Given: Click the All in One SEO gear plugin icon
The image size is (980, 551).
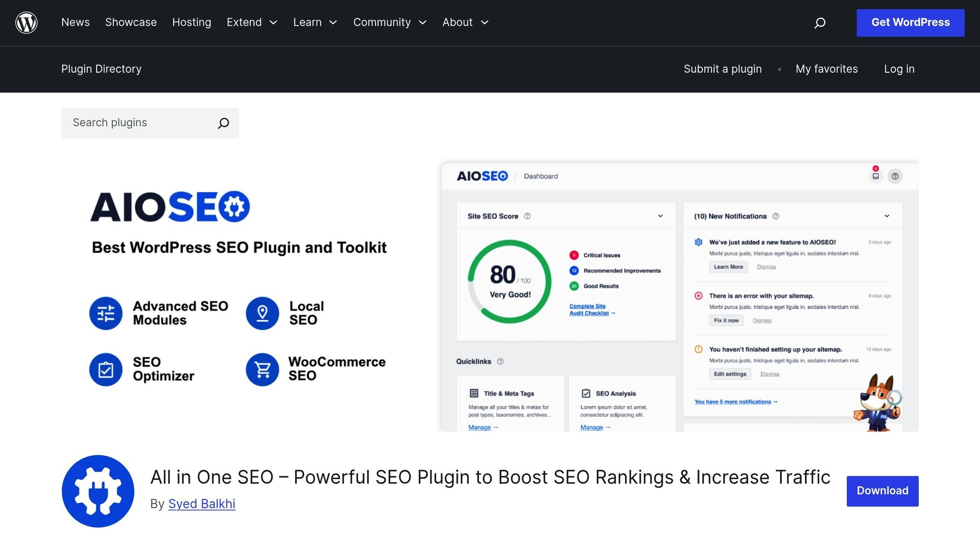Looking at the screenshot, I should click(x=98, y=491).
